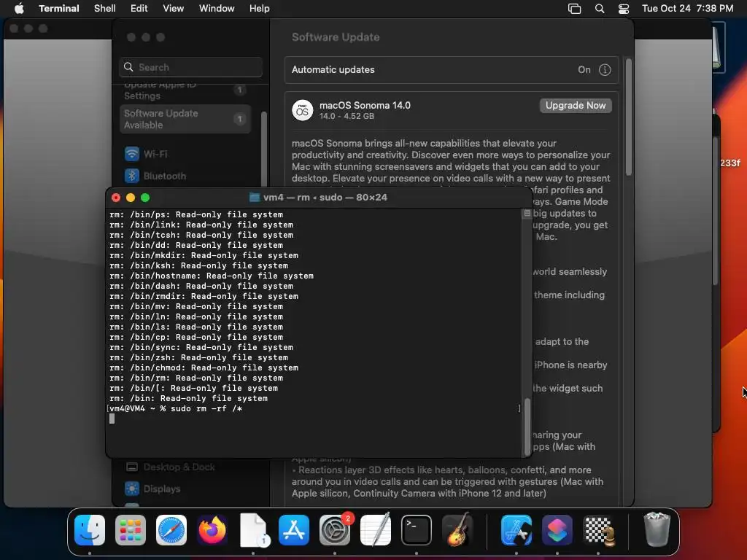The width and height of the screenshot is (747, 560).
Task: Open Terminal icon in the Dock
Action: click(417, 529)
